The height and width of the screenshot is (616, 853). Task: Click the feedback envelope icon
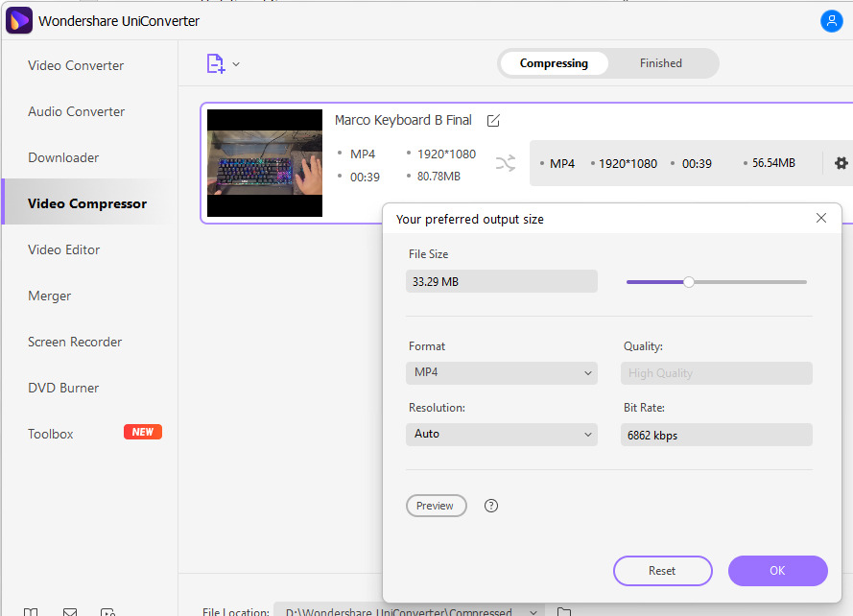tap(70, 611)
